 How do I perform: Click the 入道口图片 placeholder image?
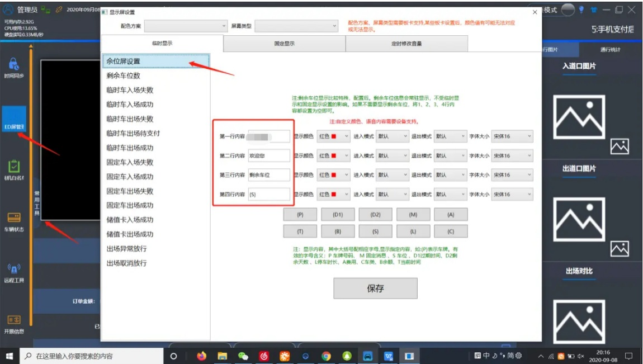[579, 117]
